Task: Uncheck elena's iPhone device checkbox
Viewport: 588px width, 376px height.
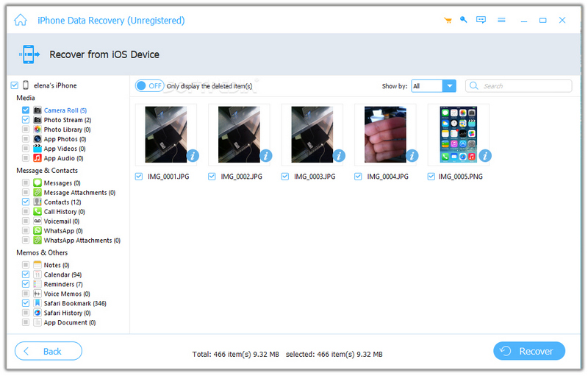Action: (15, 86)
